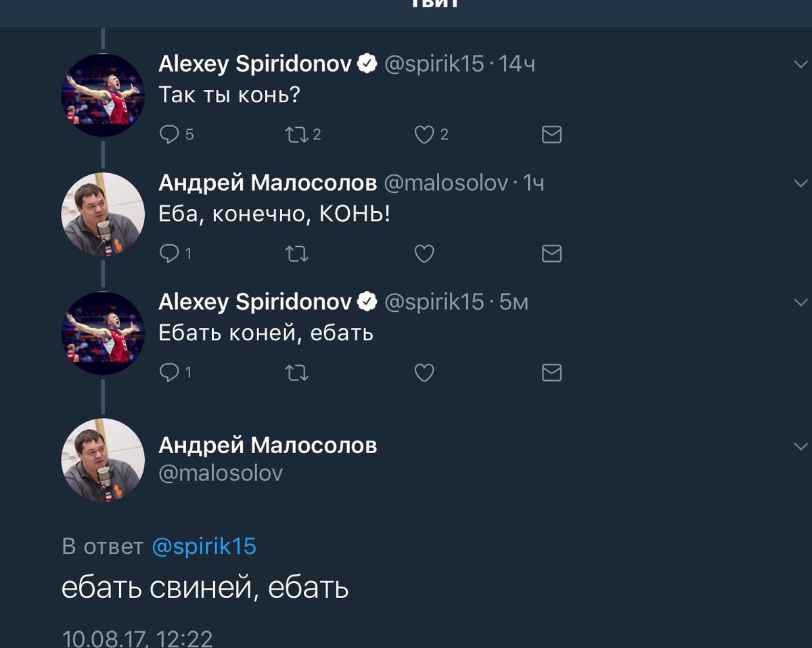
Task: Tap Alexey Spiridonov avatar on the first tweet
Action: pos(103,95)
